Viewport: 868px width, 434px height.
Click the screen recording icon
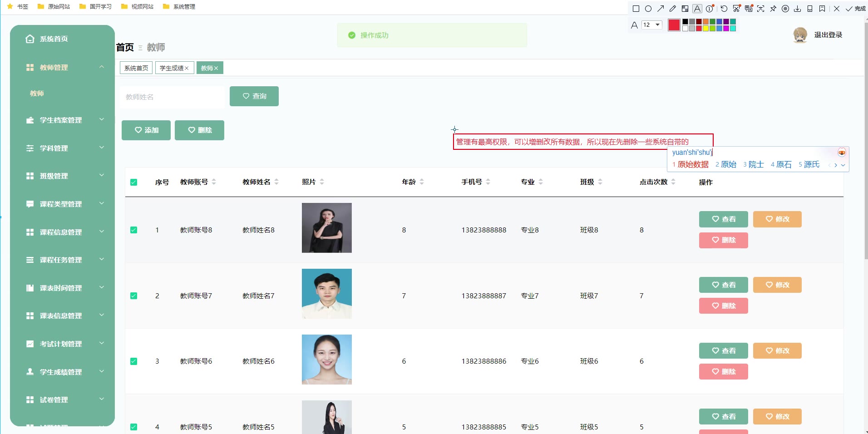785,9
